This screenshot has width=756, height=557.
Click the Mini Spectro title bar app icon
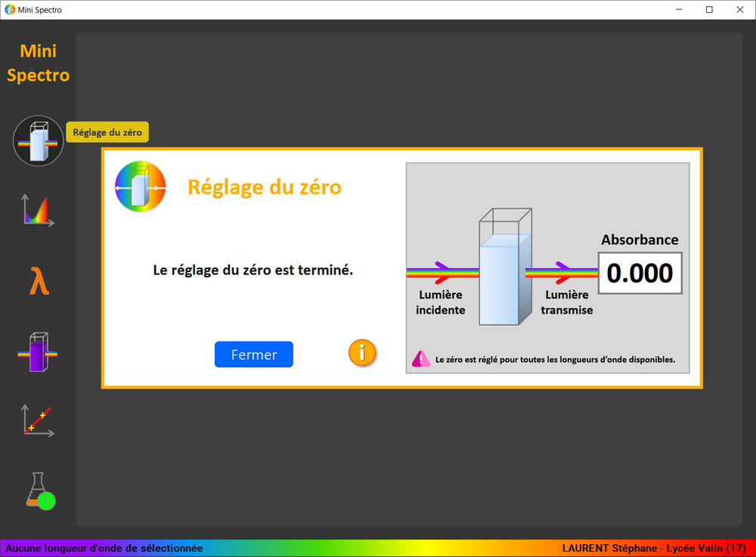point(10,10)
